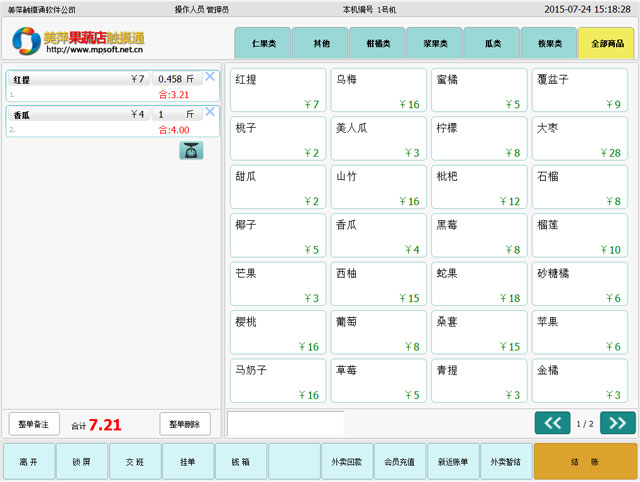This screenshot has height=482, width=640.
Task: Add 金橘 ¥3 to the order
Action: tap(580, 381)
